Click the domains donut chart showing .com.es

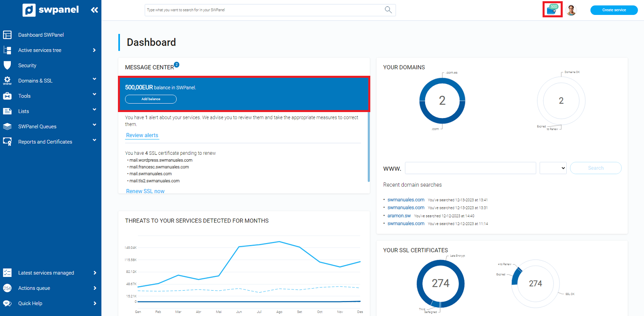point(442,101)
